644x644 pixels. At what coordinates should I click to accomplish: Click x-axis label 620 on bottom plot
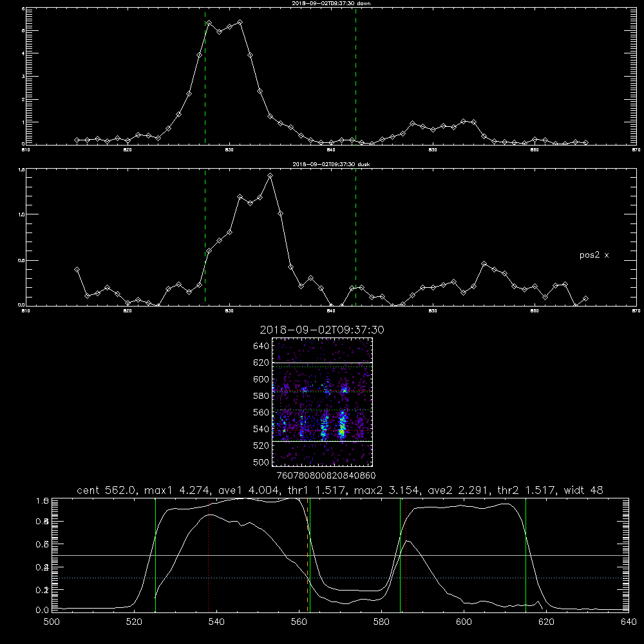coord(546,622)
